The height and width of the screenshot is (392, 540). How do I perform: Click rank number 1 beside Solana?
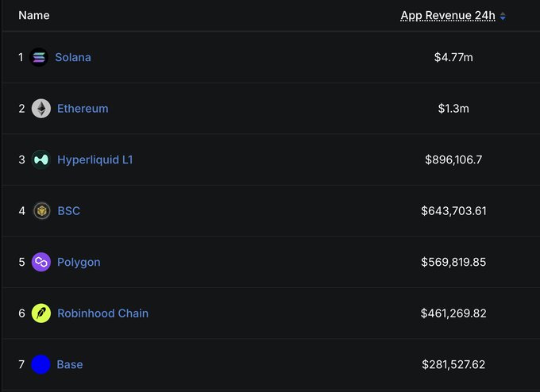[x=21, y=57]
